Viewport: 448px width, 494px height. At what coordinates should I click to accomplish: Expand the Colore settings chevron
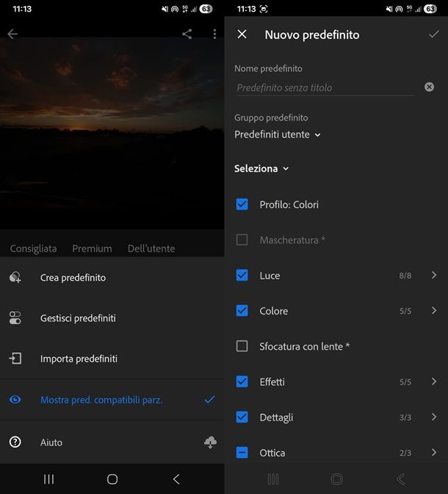click(434, 311)
